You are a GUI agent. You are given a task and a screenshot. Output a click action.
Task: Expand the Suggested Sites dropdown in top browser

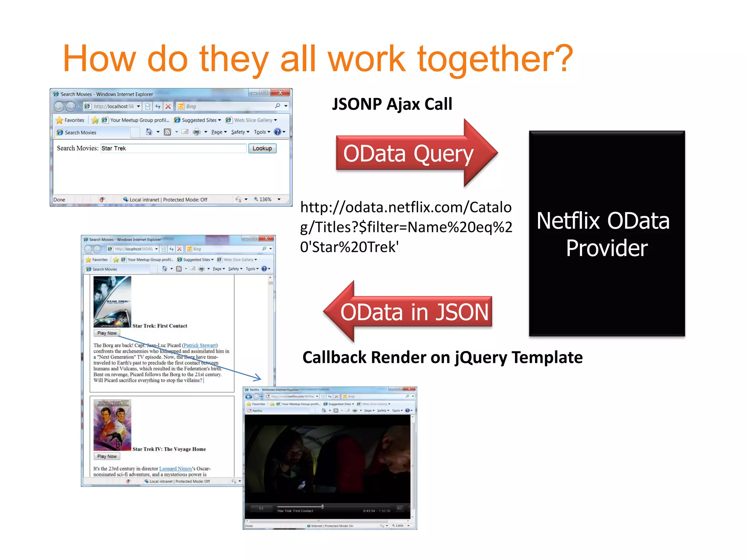[220, 120]
